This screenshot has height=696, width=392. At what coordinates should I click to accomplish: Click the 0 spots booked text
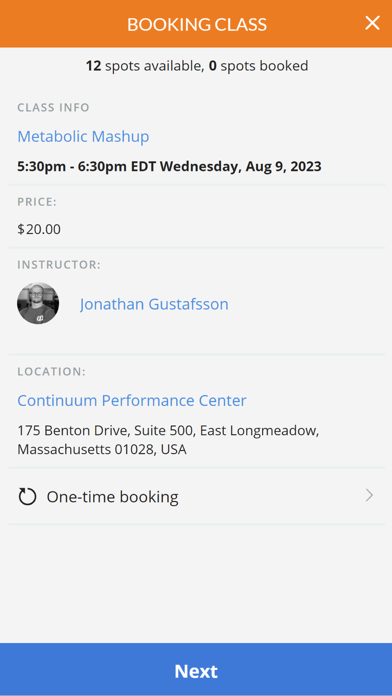click(258, 66)
